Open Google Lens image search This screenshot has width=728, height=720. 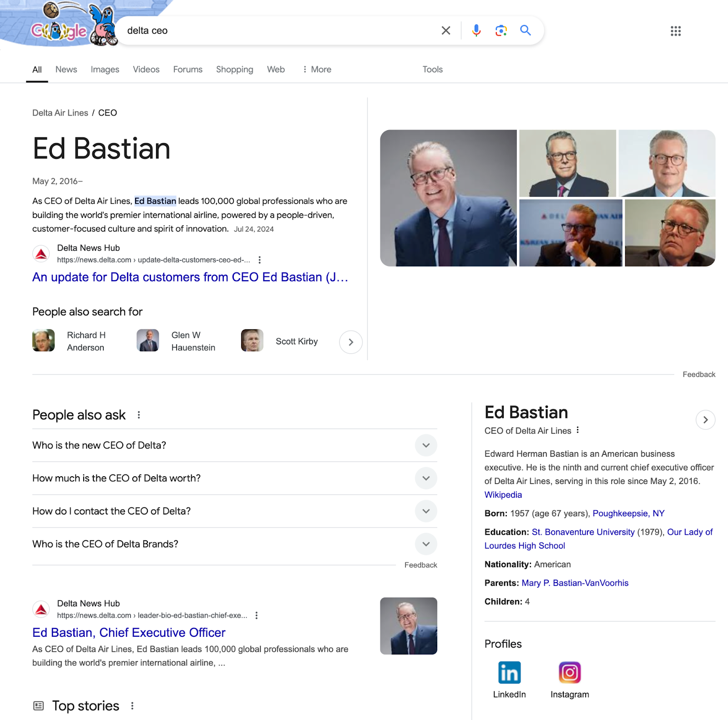coord(501,30)
